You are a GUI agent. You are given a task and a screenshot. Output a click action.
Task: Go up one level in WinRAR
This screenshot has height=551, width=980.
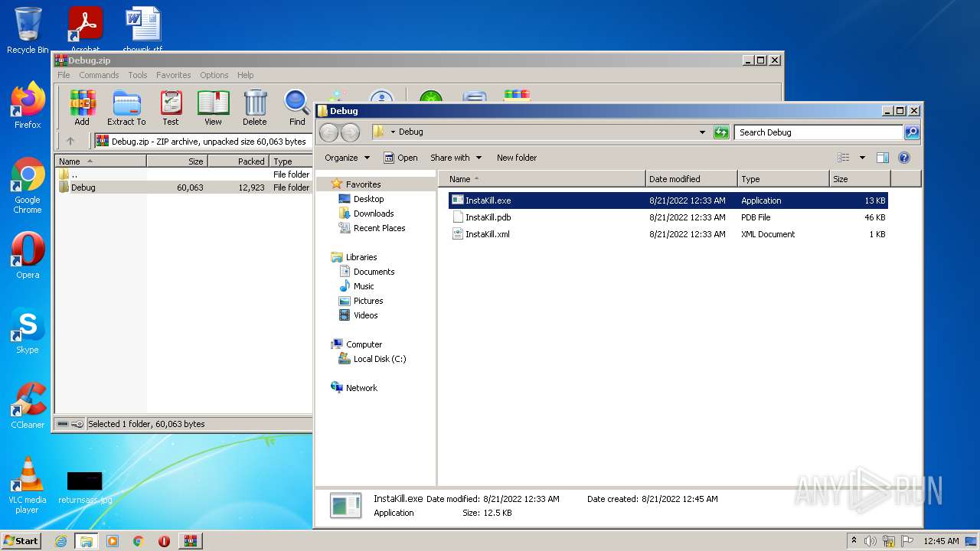[70, 141]
